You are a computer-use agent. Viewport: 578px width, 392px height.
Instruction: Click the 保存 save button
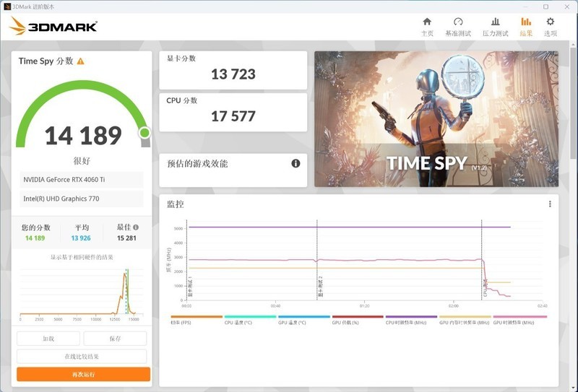coord(115,339)
